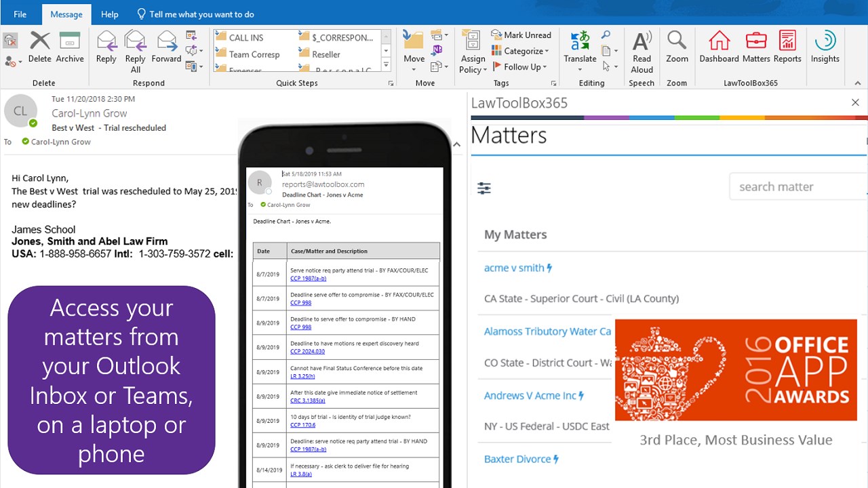Viewport: 868px width, 488px height.
Task: Collapse the ribbon
Action: (x=856, y=83)
